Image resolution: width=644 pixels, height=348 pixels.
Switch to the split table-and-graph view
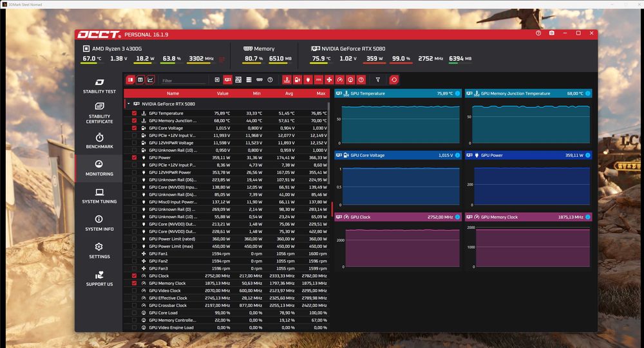pyautogui.click(x=130, y=80)
